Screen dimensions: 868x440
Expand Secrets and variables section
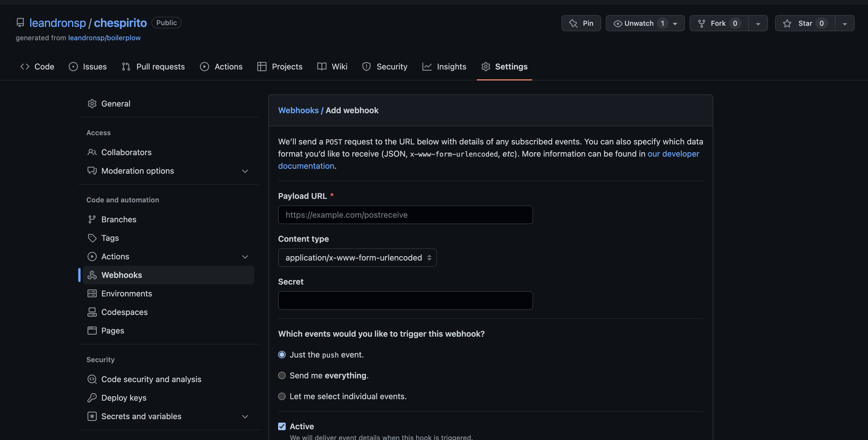coord(245,417)
